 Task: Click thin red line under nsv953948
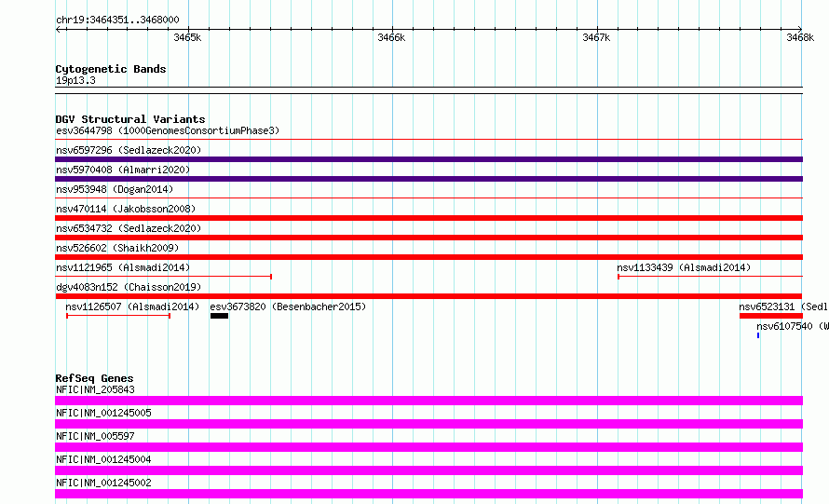428,198
